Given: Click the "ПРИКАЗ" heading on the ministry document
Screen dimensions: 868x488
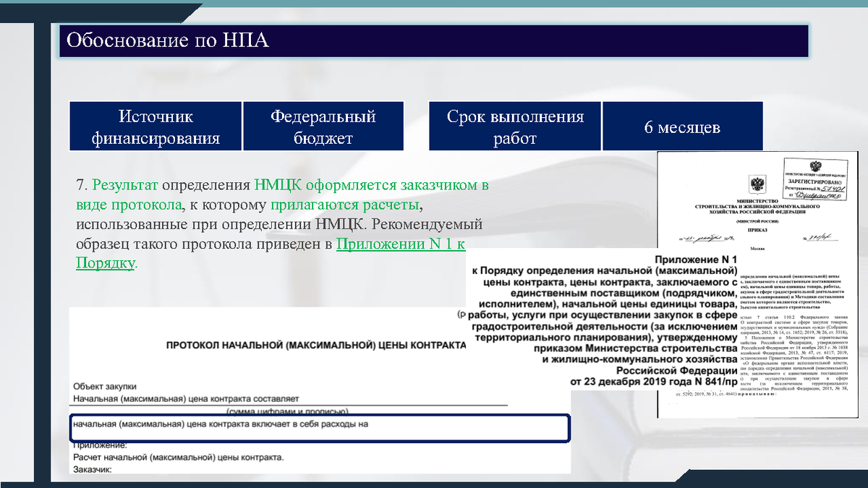Looking at the screenshot, I should click(757, 230).
